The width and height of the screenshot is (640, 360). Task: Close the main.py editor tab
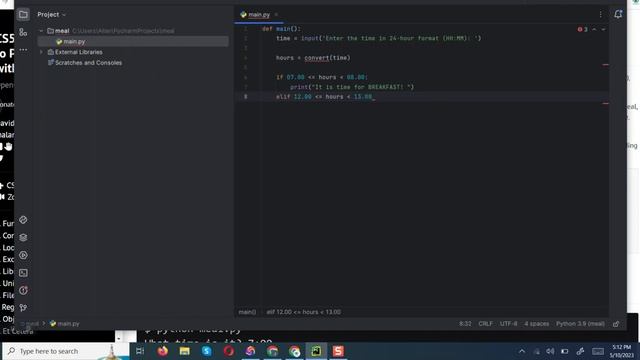point(276,15)
